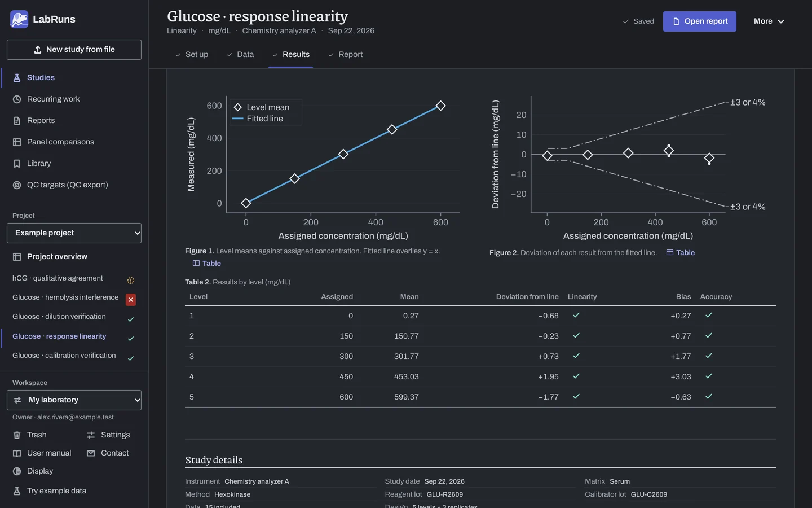Viewport: 812px width, 508px height.
Task: Click the table icon under Figure 1
Action: (196, 264)
